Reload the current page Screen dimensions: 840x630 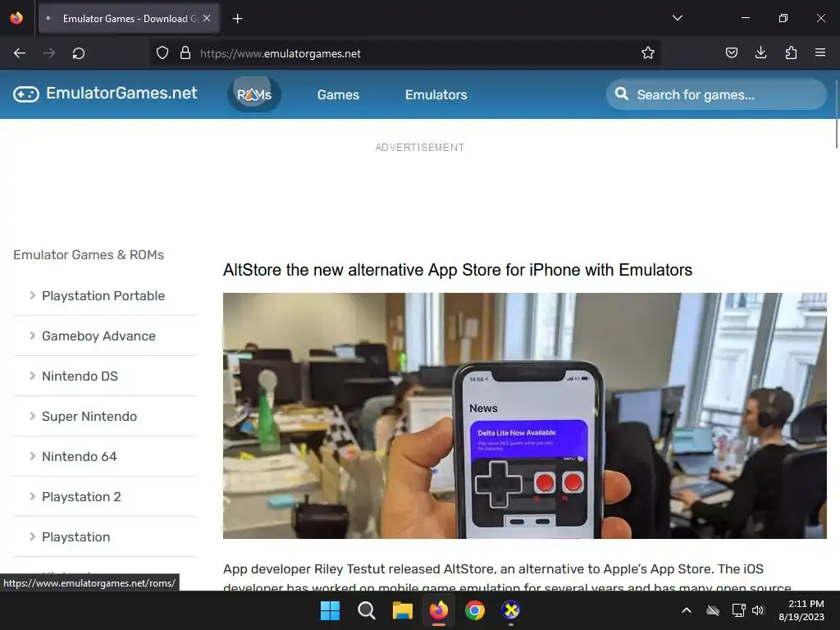79,53
